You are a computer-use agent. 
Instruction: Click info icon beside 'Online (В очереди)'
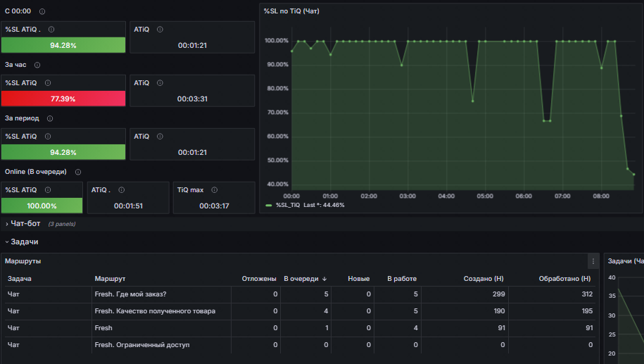[x=78, y=172]
